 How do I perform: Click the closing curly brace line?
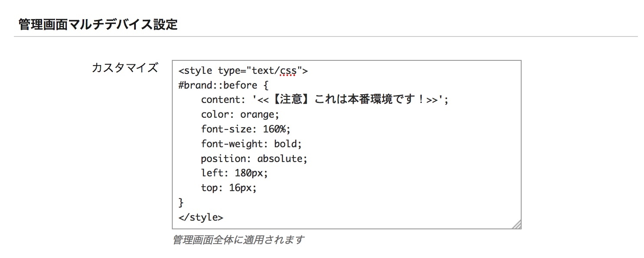pyautogui.click(x=181, y=203)
